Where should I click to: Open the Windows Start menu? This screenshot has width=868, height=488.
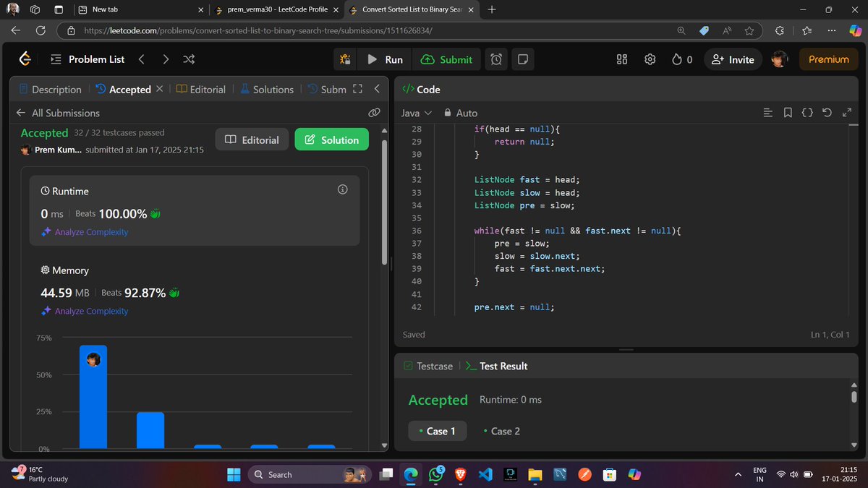click(x=234, y=474)
